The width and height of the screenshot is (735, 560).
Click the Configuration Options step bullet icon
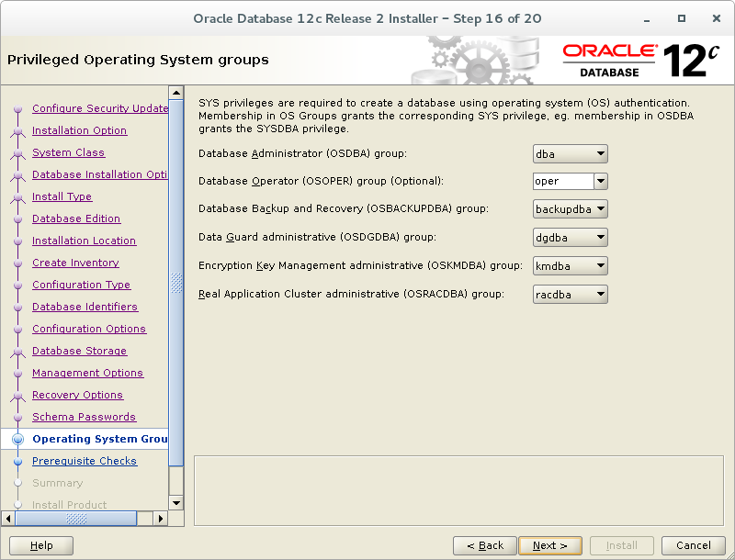click(17, 330)
